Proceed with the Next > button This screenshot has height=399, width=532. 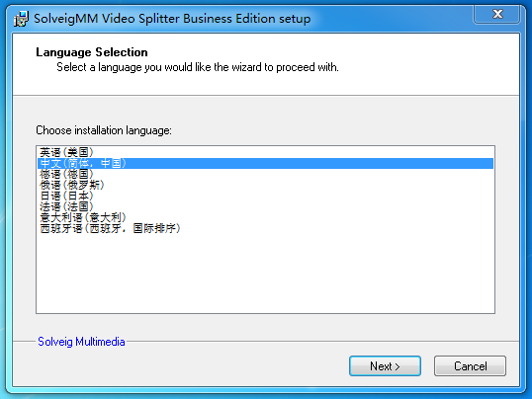(x=385, y=366)
